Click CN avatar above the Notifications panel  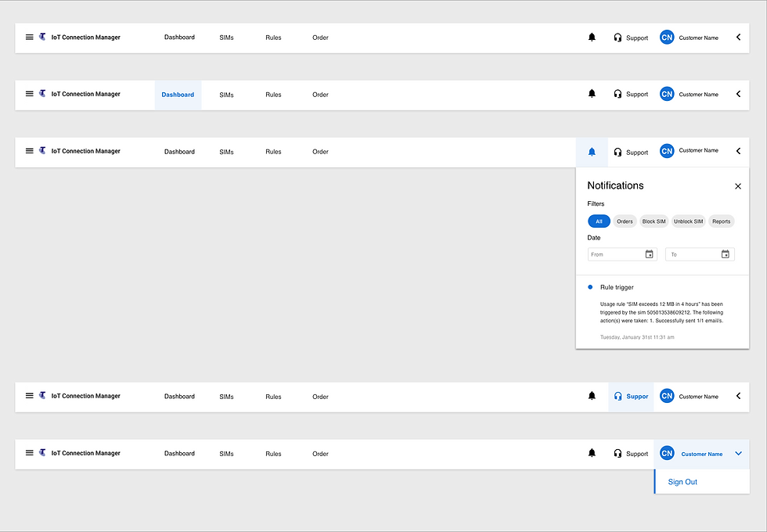pyautogui.click(x=667, y=151)
